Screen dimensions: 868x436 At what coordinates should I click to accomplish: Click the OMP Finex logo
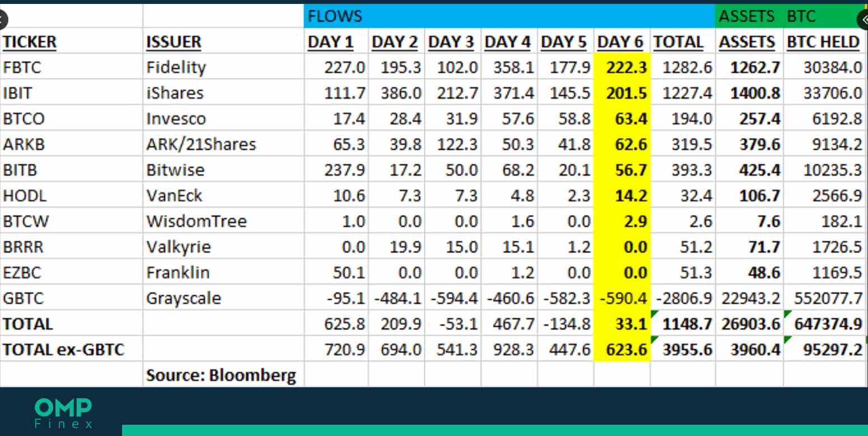63,413
